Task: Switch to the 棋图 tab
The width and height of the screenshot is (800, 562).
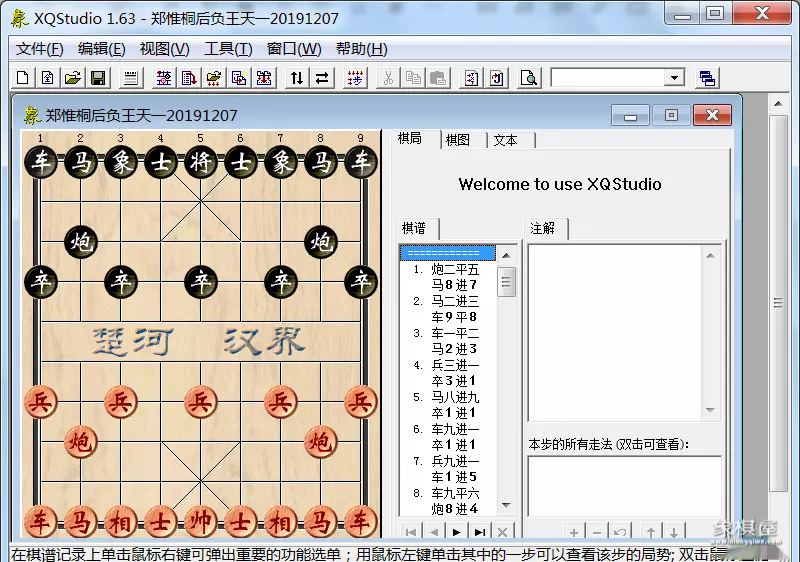Action: click(x=459, y=140)
